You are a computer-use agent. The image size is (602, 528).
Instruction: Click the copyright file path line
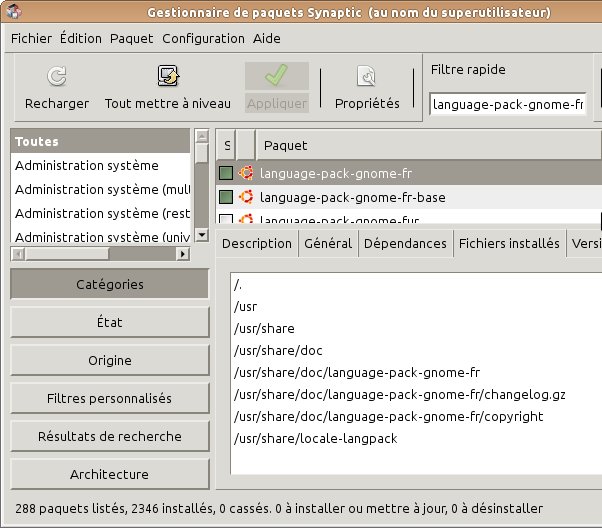click(x=389, y=416)
